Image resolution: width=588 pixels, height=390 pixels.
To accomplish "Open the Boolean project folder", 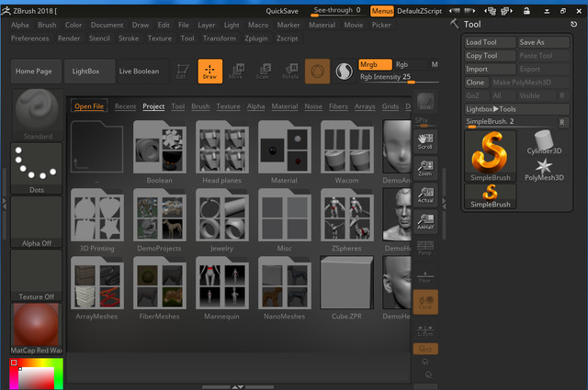I will click(x=159, y=150).
